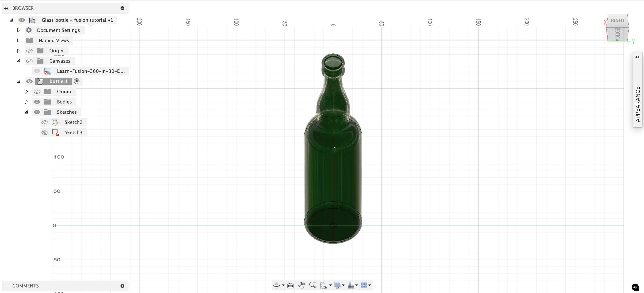Click the Grid and Snaps icon
The width and height of the screenshot is (644, 293).
click(x=351, y=285)
